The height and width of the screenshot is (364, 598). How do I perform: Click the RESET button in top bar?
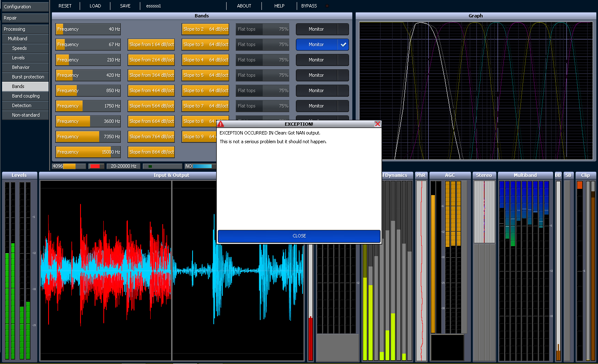[x=65, y=6]
